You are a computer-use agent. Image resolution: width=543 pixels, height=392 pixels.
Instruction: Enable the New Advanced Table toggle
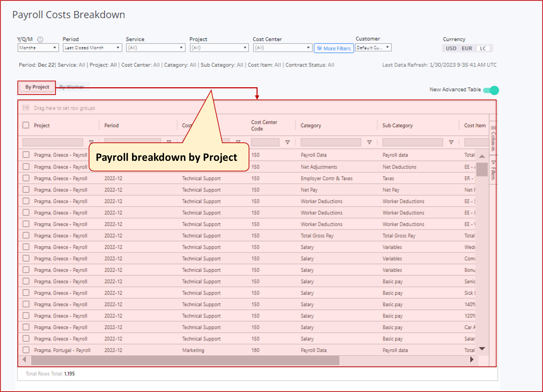[492, 90]
